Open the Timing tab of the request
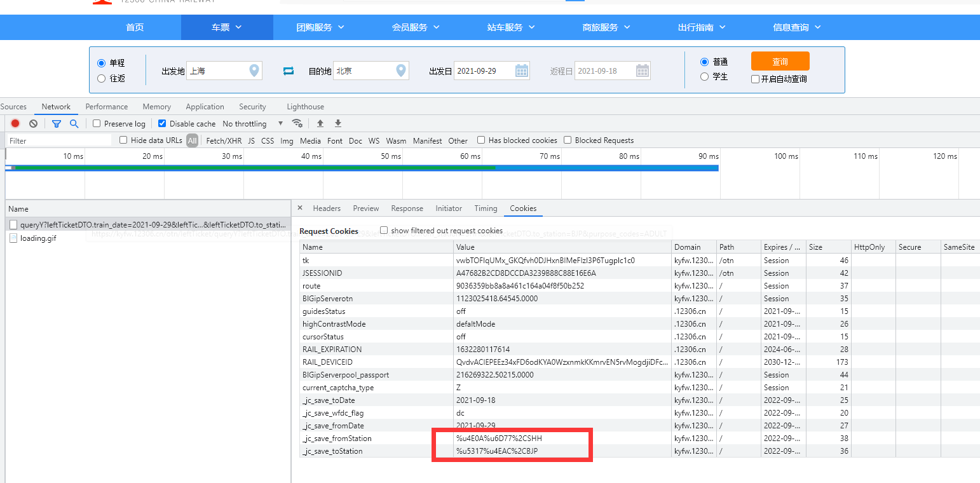The height and width of the screenshot is (483, 980). click(x=486, y=208)
